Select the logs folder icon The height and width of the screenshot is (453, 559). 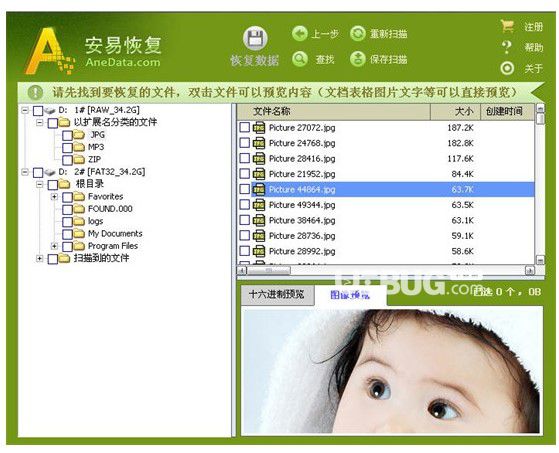[79, 221]
